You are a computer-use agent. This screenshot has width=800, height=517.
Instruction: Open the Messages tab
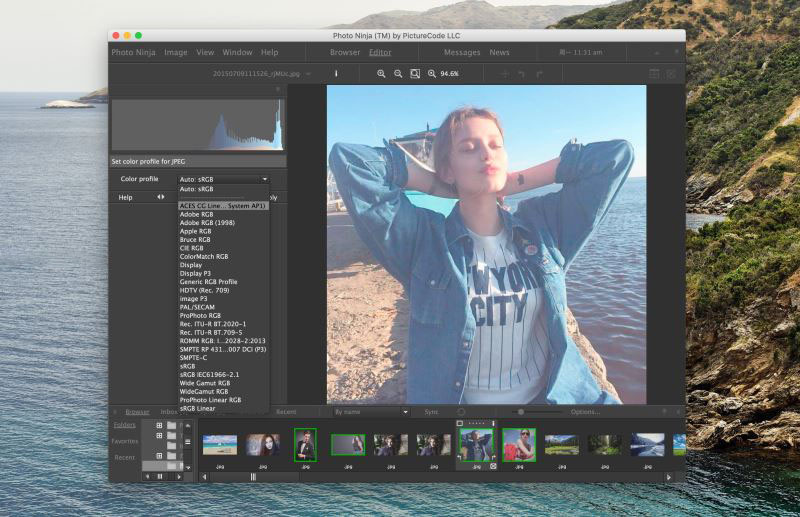462,52
